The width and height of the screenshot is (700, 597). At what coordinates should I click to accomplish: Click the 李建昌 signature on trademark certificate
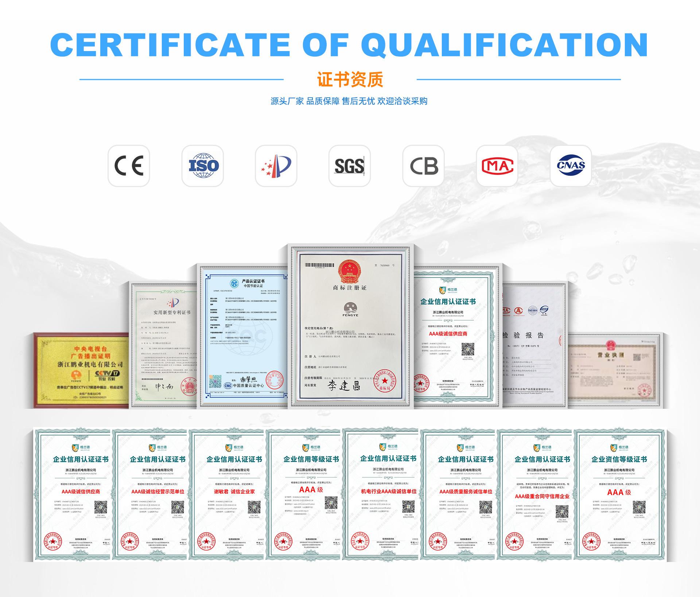click(x=344, y=385)
